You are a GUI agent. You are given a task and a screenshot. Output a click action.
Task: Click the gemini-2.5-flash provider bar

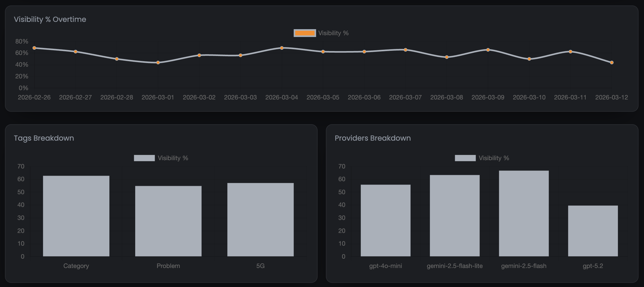(x=524, y=213)
